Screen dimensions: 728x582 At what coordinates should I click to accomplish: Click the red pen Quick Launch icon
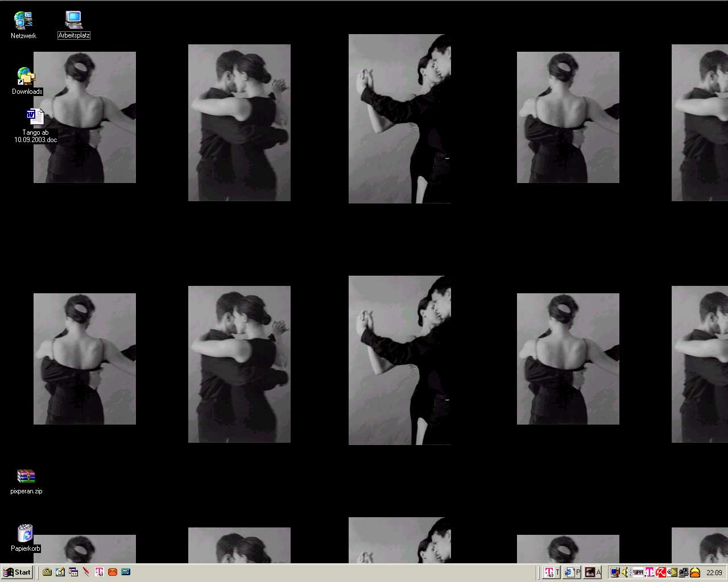(86, 572)
